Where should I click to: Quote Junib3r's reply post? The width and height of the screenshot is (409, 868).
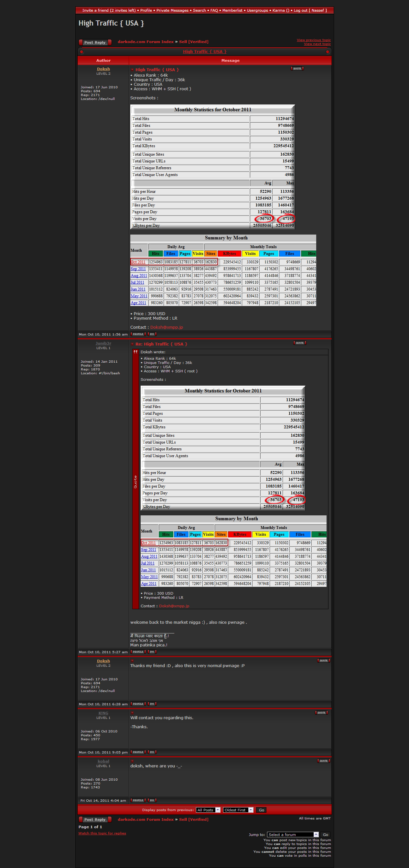tap(300, 343)
